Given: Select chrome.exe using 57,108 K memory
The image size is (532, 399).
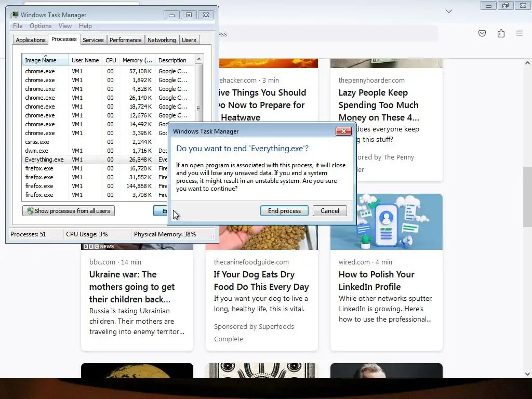Looking at the screenshot, I should tap(109, 71).
